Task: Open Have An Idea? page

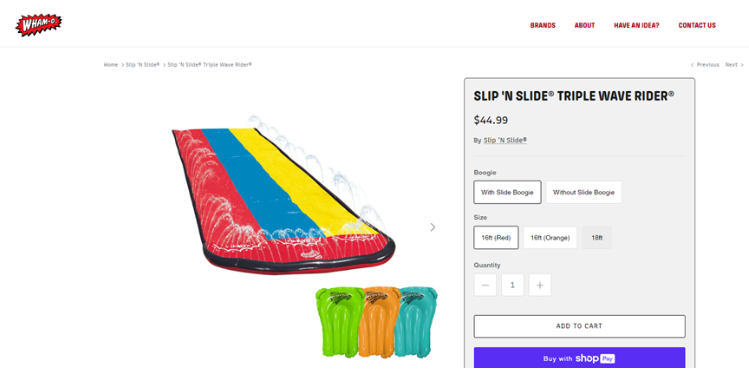Action: [x=636, y=25]
